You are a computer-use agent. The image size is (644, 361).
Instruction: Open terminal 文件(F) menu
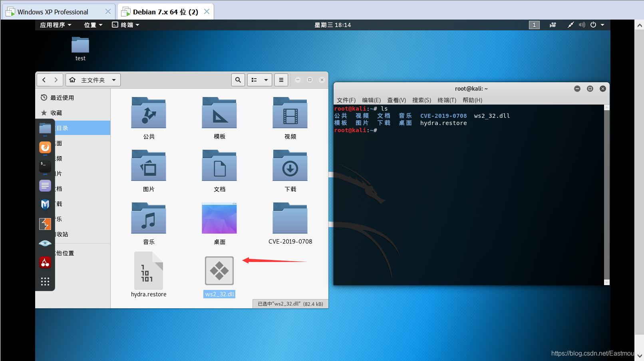tap(346, 100)
